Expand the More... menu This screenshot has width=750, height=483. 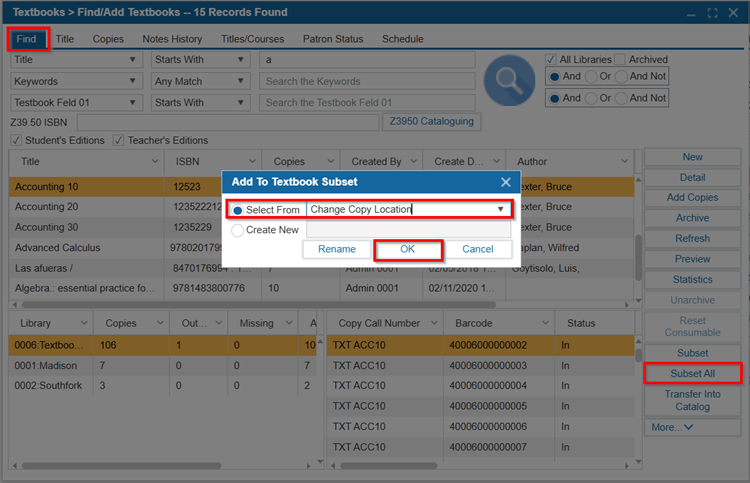[x=692, y=428]
